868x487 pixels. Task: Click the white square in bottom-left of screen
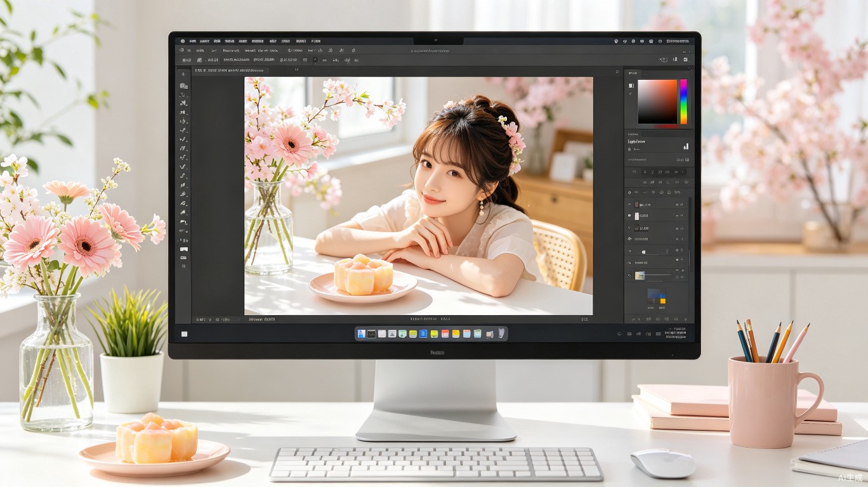[x=184, y=334]
